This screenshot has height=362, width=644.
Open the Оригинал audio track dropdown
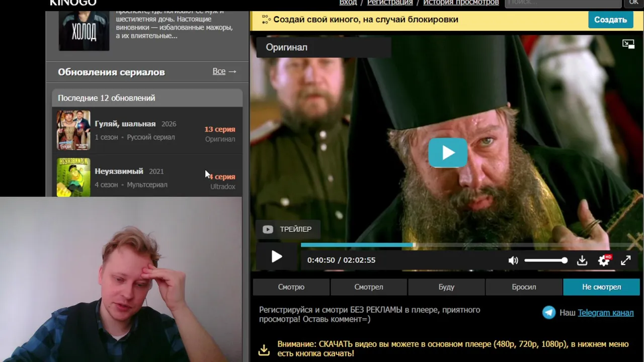point(324,47)
